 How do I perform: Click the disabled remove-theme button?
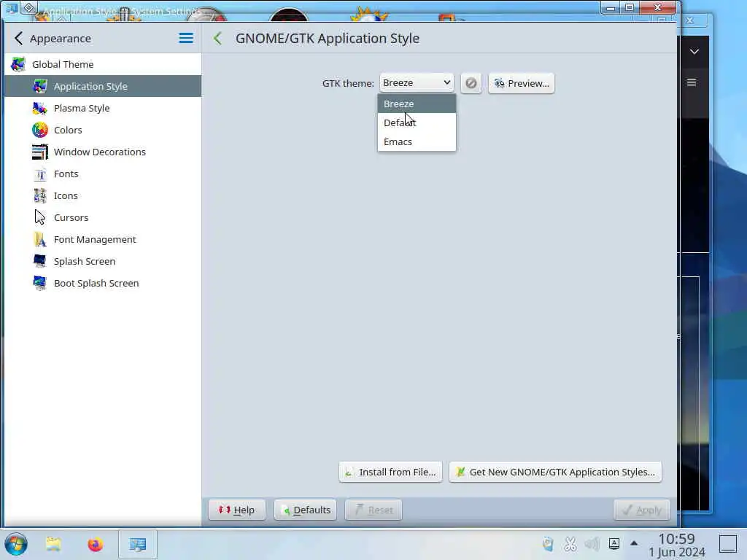[471, 83]
